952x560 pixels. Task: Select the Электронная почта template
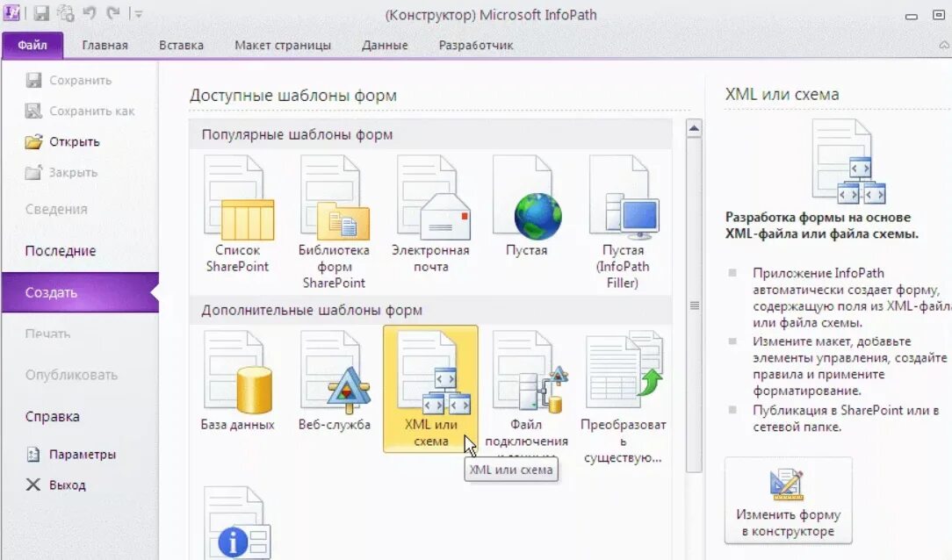(430, 215)
